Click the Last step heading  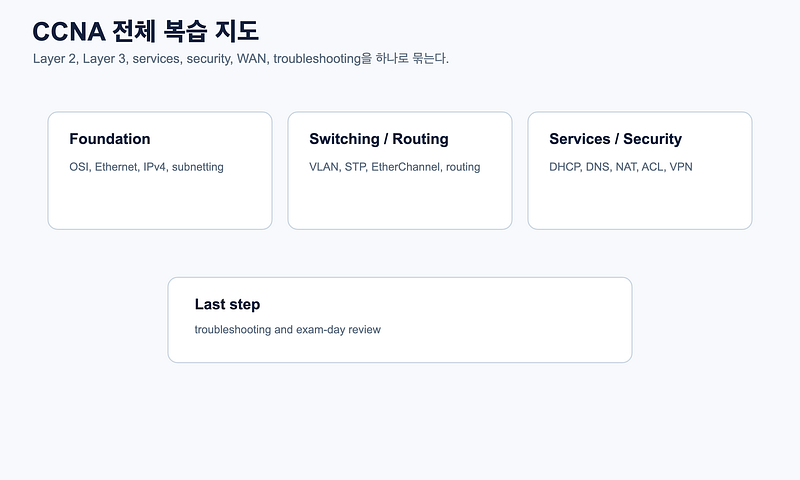227,304
